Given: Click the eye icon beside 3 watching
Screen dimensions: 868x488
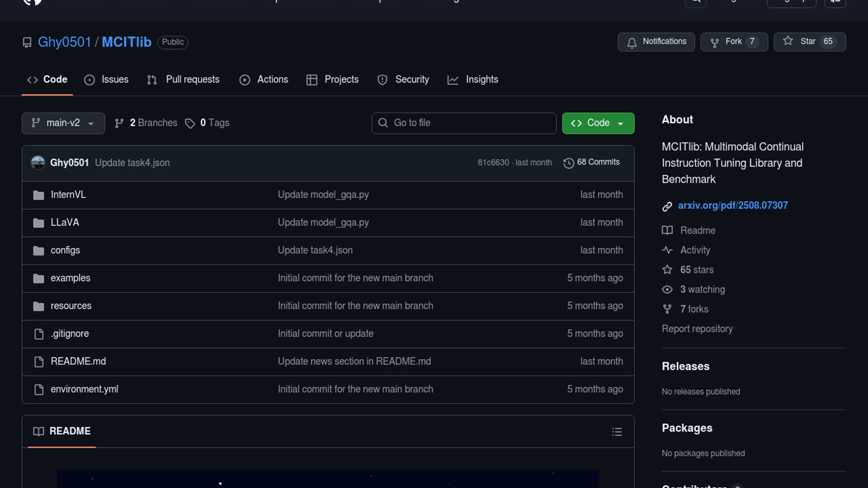Looking at the screenshot, I should 667,290.
